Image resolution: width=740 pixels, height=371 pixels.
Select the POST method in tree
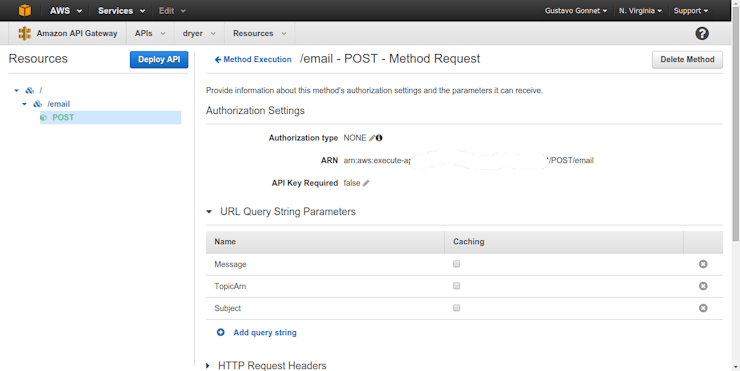(x=63, y=118)
